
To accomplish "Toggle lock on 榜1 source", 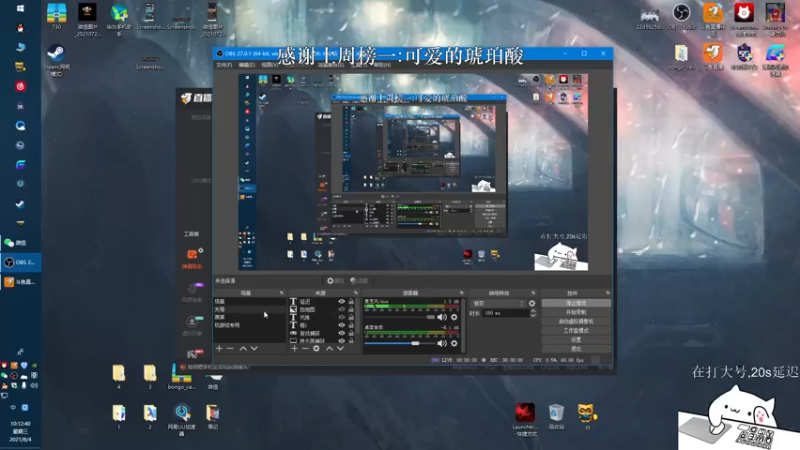I will pos(351,325).
